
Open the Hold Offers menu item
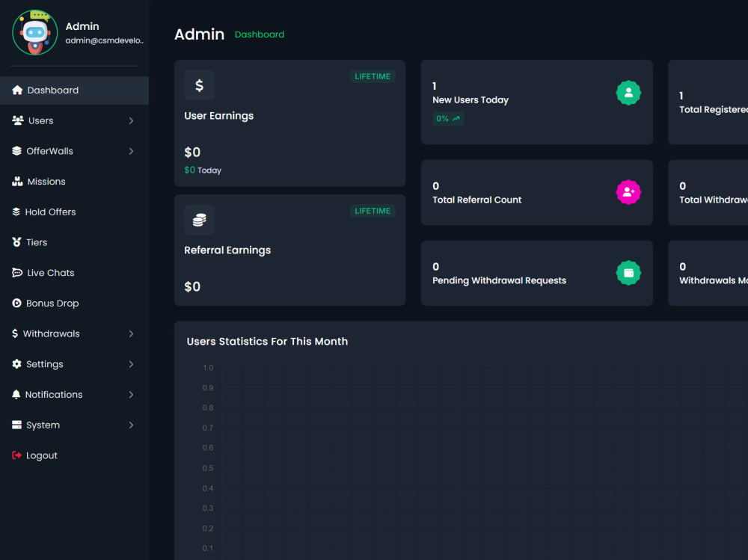point(74,212)
